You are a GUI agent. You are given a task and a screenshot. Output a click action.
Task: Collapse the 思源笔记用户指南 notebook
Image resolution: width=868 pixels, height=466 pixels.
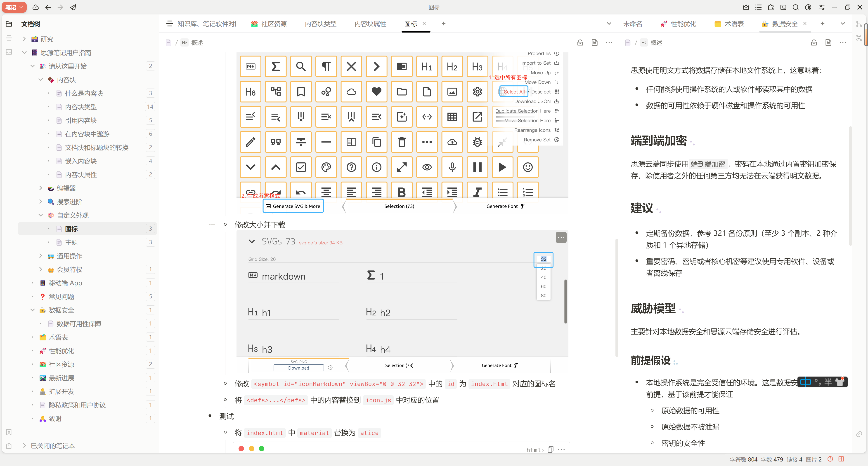click(24, 53)
